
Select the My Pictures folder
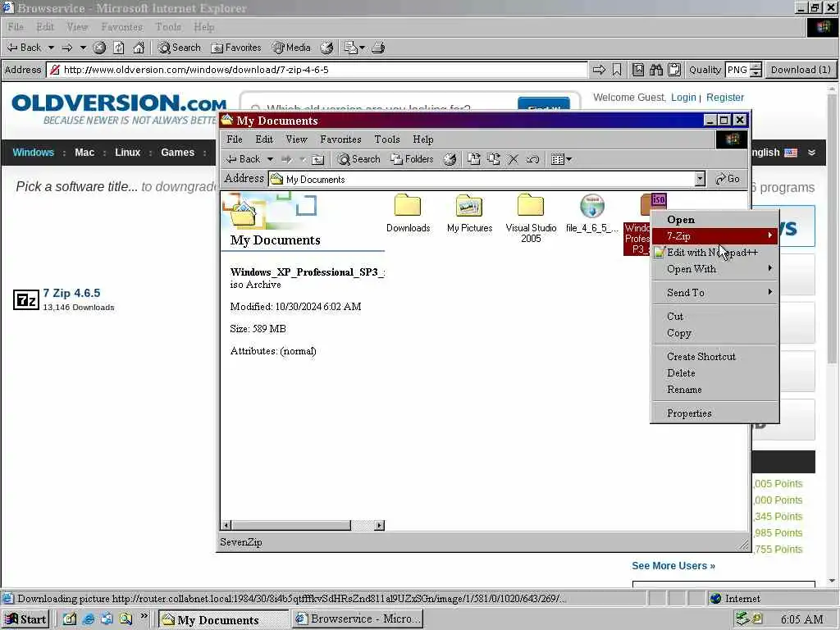469,213
